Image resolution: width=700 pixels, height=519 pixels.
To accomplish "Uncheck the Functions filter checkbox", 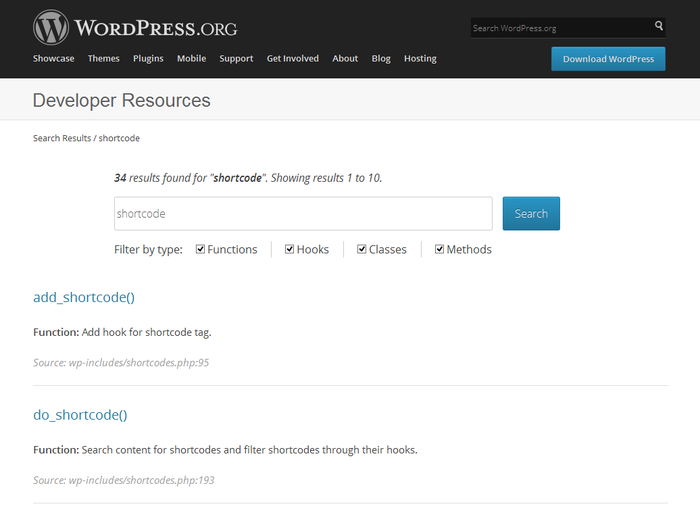I will [200, 249].
